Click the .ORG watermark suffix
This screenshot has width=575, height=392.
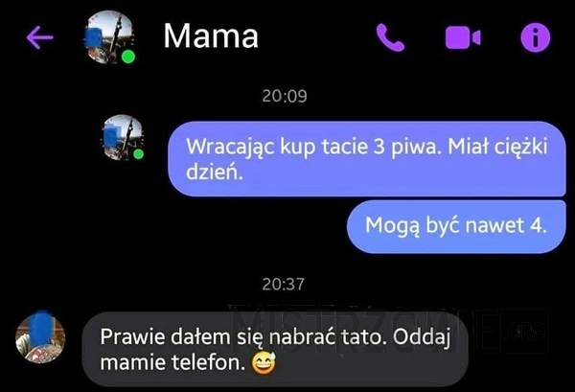526,332
